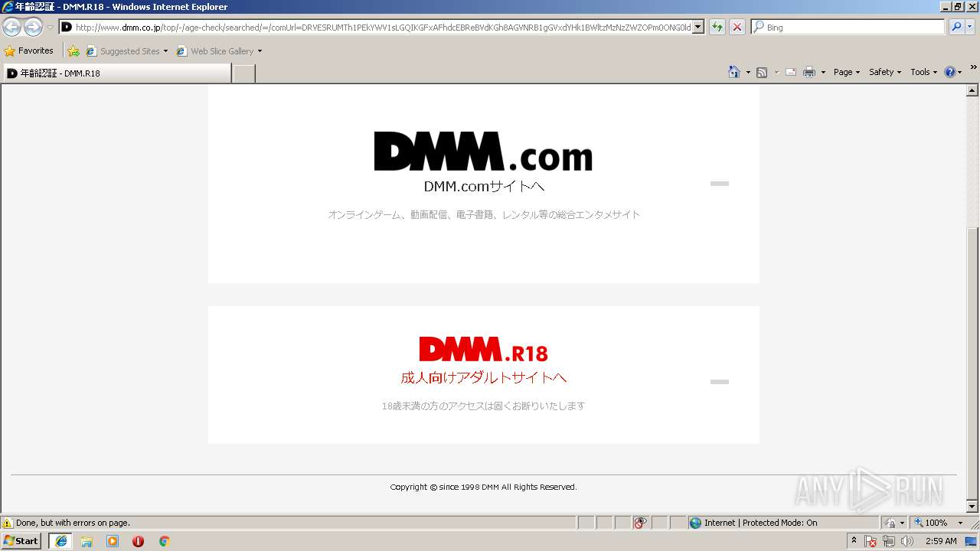Click the Read Mail envelope icon
This screenshot has height=551, width=980.
[791, 72]
